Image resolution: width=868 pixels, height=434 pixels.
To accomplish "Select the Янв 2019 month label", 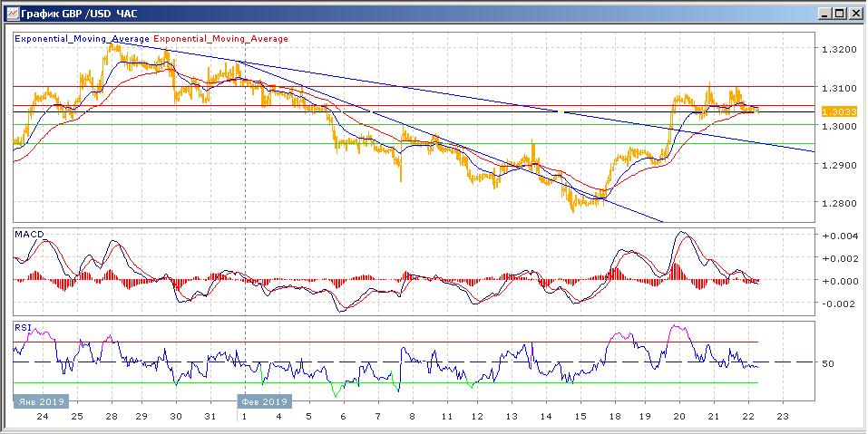I will (37, 400).
